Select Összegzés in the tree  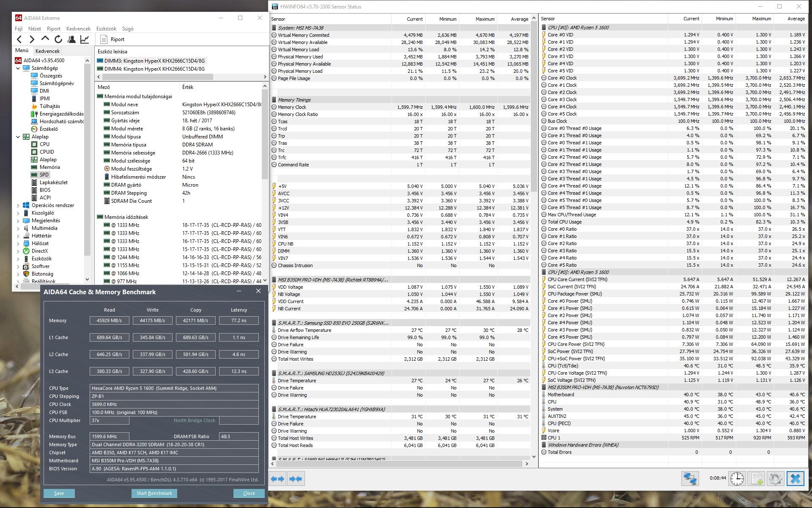[51, 76]
